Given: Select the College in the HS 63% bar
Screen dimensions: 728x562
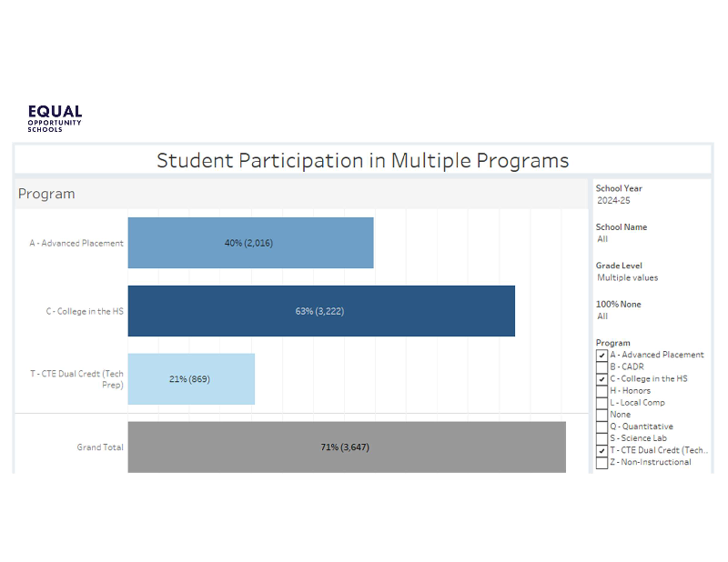Looking at the screenshot, I should tap(321, 311).
